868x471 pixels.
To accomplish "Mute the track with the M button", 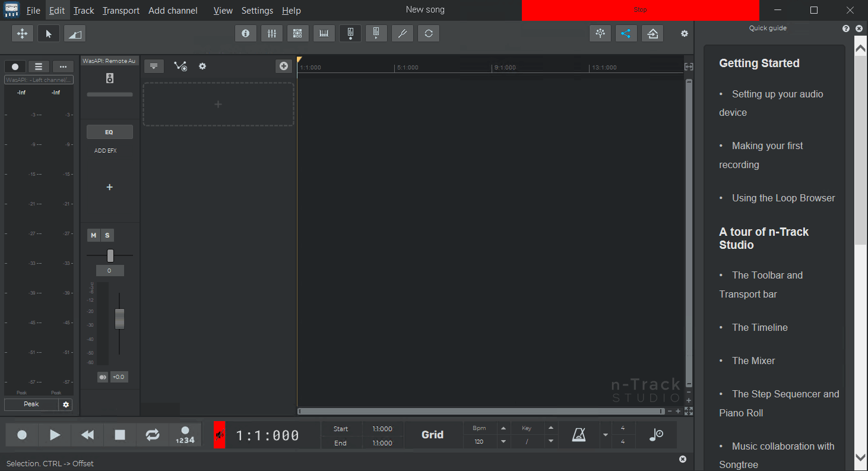I will click(x=93, y=235).
